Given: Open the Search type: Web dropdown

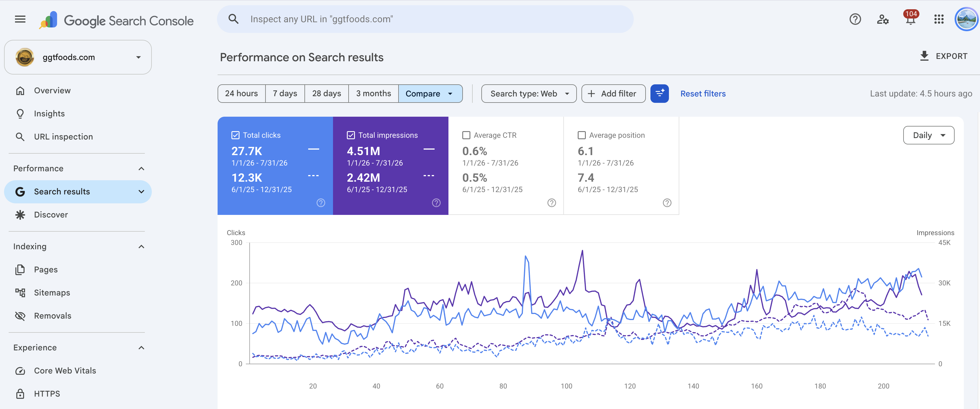Looking at the screenshot, I should pos(528,94).
